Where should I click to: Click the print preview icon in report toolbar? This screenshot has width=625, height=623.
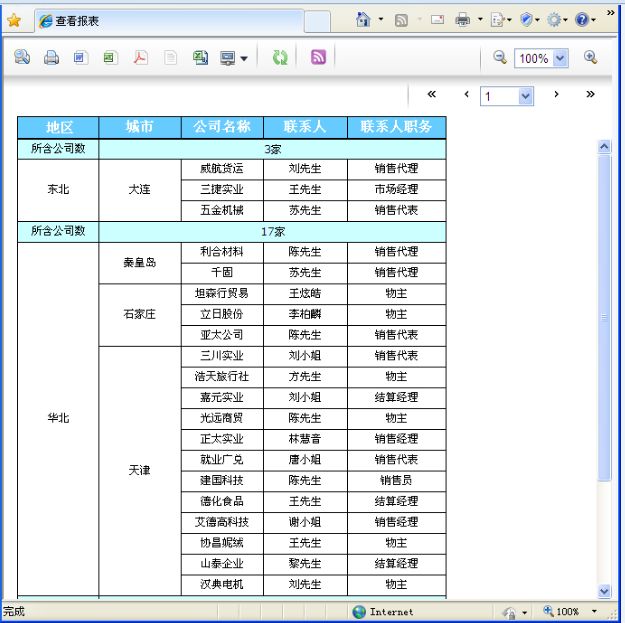pyautogui.click(x=22, y=58)
